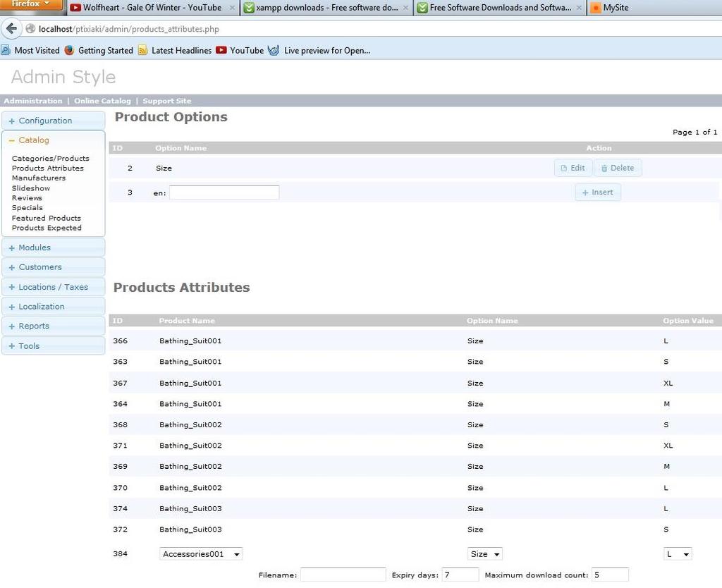
Task: Expand the Reports sidebar section
Action: pyautogui.click(x=54, y=326)
